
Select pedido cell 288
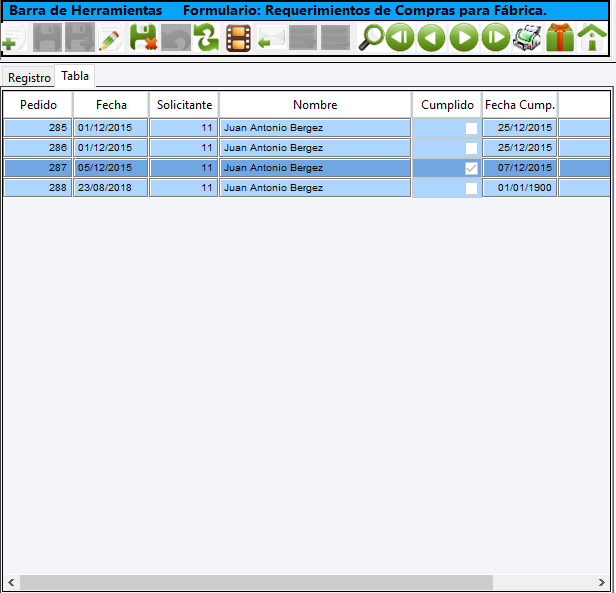(x=38, y=188)
